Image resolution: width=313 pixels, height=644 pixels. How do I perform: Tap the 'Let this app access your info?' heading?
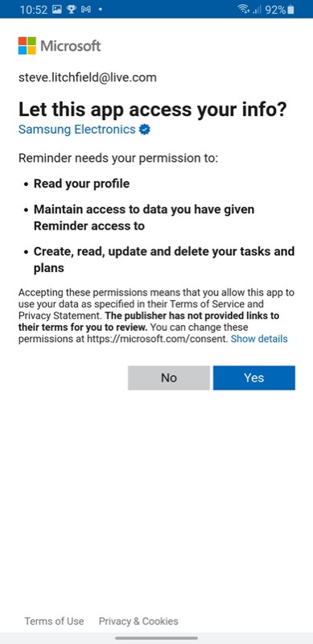click(152, 109)
